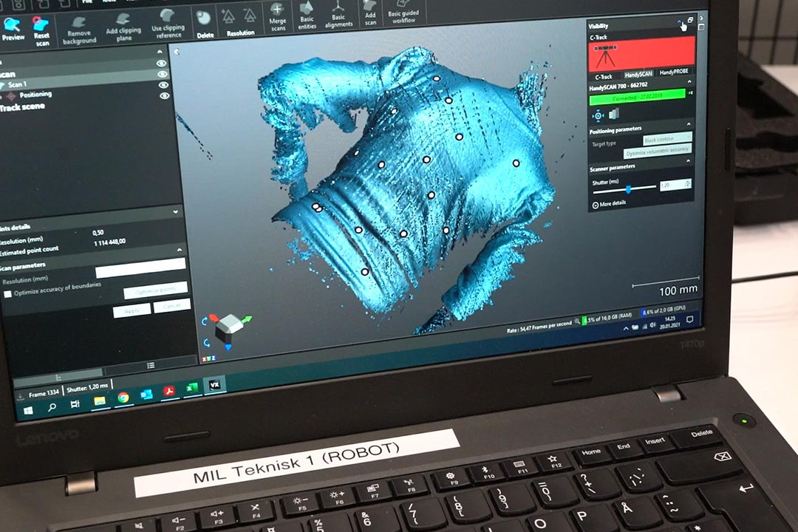This screenshot has height=532, width=798.
Task: Collapse the Scanner parameters section
Action: [x=689, y=160]
